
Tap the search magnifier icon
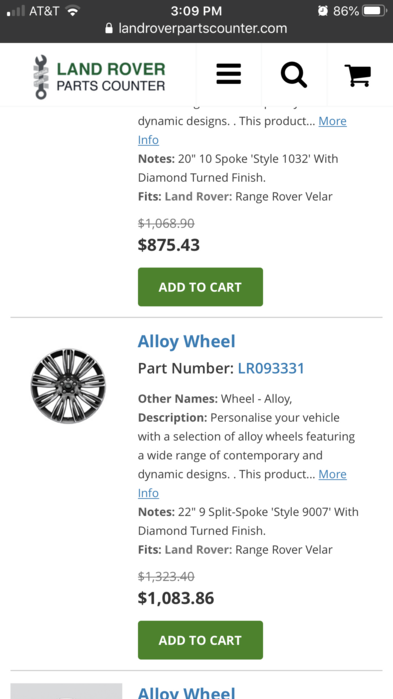click(x=294, y=74)
